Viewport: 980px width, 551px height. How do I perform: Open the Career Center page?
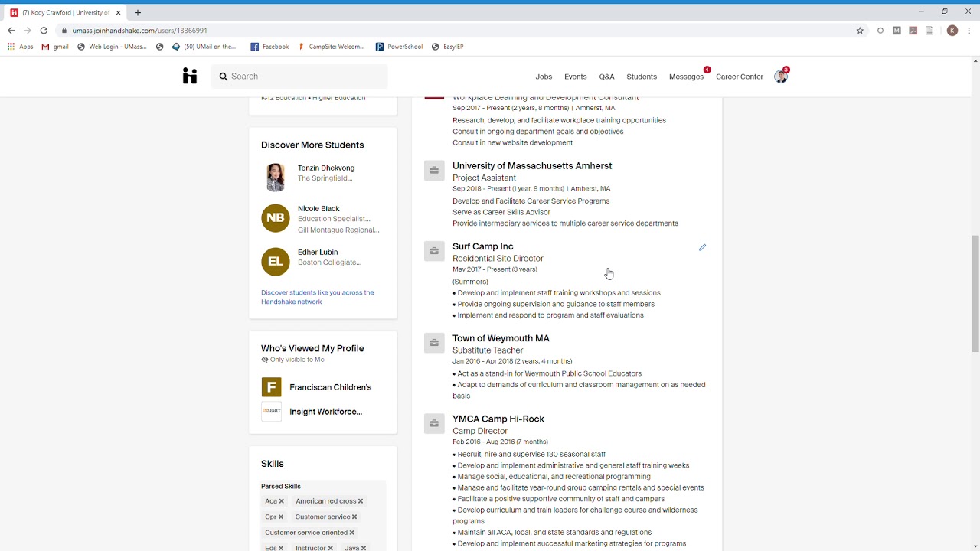click(740, 77)
